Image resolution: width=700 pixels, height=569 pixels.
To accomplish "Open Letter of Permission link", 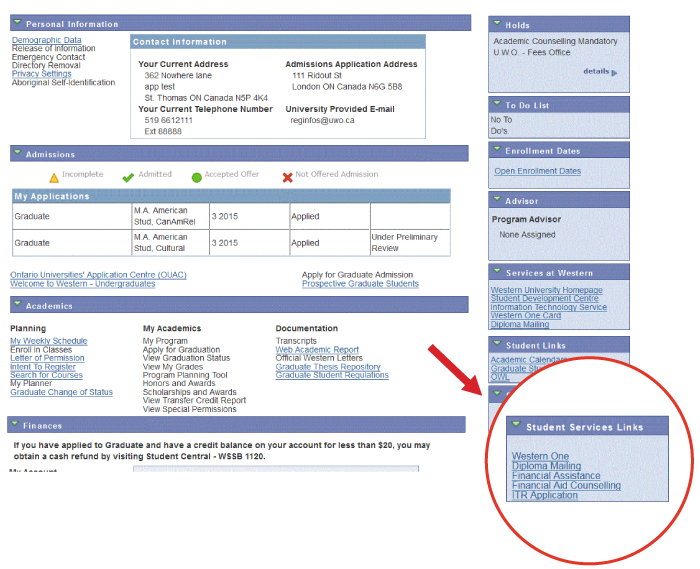I will (47, 358).
